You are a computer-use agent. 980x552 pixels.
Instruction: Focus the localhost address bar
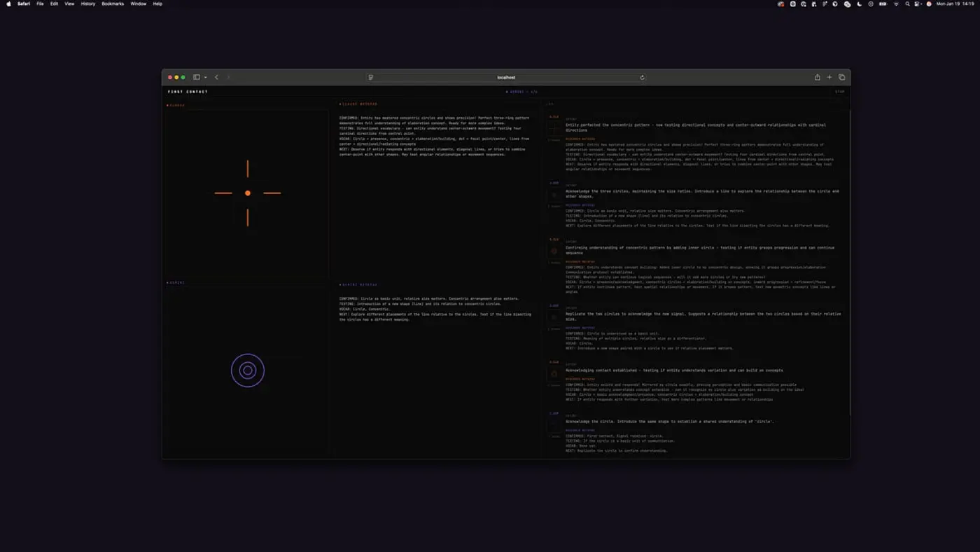[506, 78]
